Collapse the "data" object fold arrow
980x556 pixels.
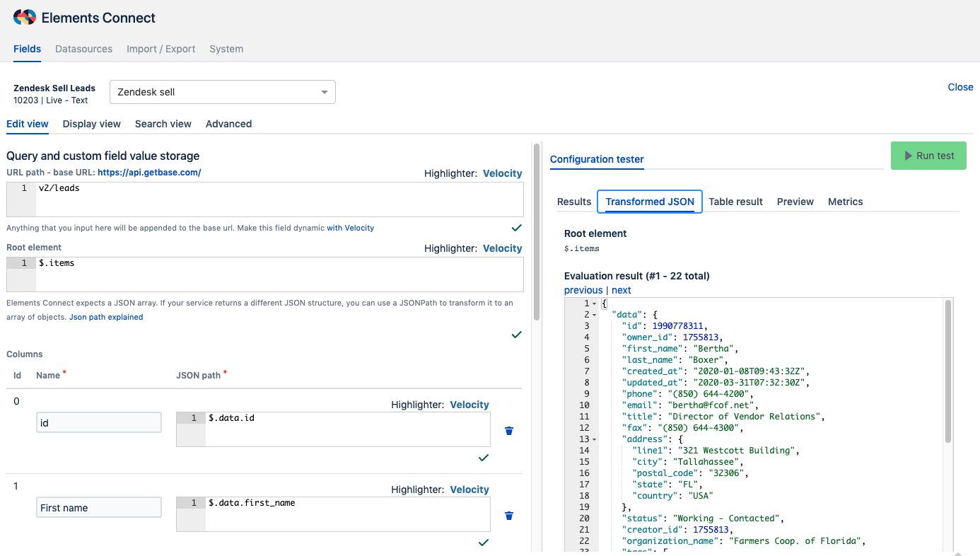click(594, 315)
